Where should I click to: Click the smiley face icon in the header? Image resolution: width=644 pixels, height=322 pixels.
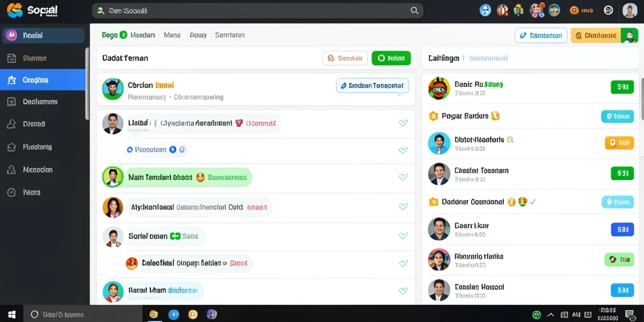click(609, 10)
